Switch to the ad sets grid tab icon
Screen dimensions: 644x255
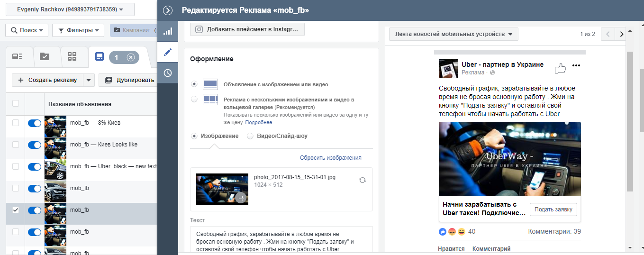[x=72, y=57]
